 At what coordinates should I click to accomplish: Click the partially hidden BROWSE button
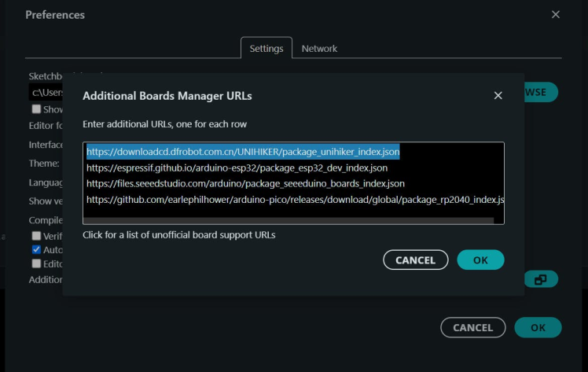(x=541, y=92)
